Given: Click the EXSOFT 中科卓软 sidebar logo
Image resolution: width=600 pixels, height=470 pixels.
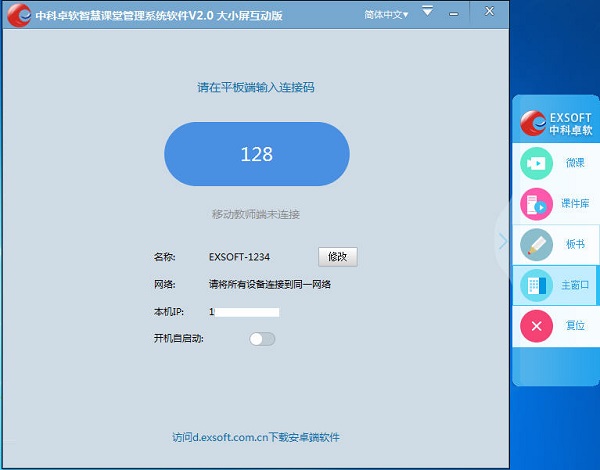Looking at the screenshot, I should click(x=556, y=123).
